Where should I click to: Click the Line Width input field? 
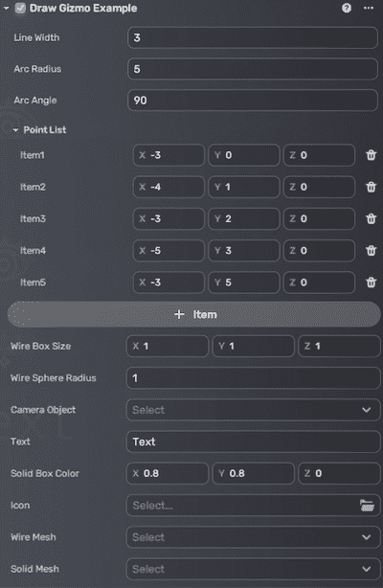tap(253, 37)
